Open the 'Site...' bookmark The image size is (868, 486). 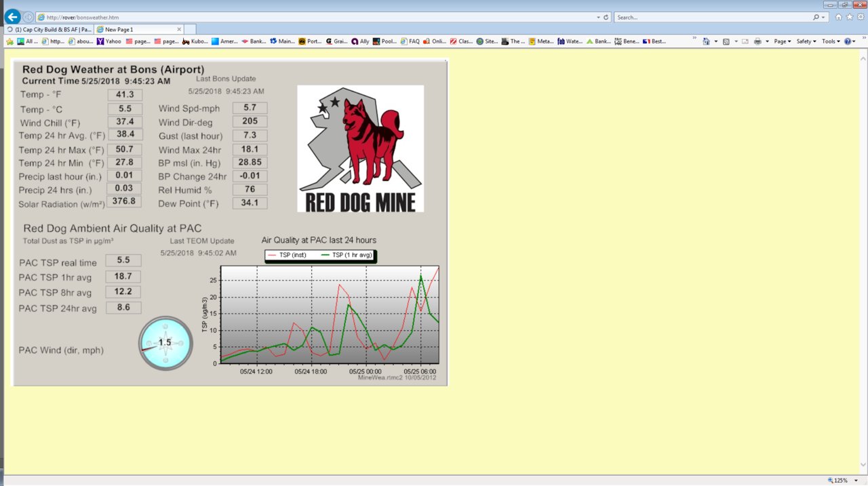pyautogui.click(x=488, y=41)
